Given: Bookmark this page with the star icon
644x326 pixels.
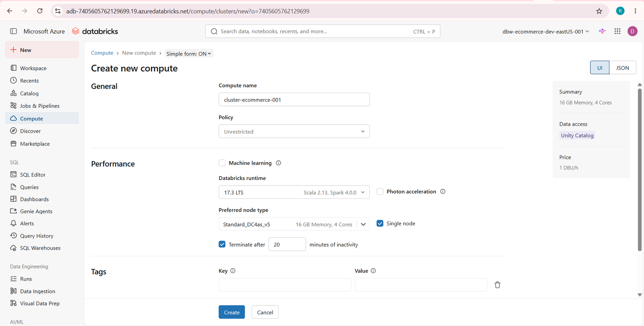Looking at the screenshot, I should (599, 11).
